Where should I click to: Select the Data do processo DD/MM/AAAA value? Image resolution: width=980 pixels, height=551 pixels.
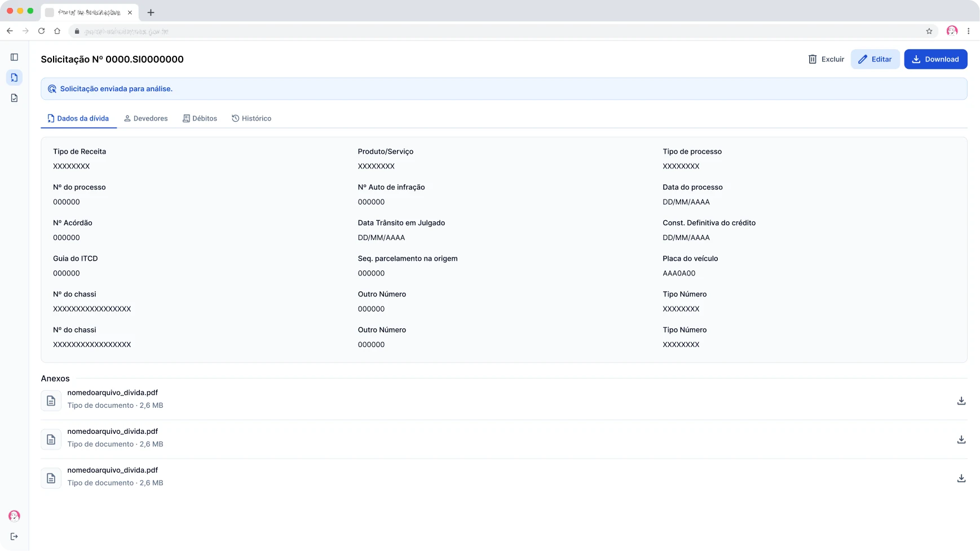tap(686, 202)
